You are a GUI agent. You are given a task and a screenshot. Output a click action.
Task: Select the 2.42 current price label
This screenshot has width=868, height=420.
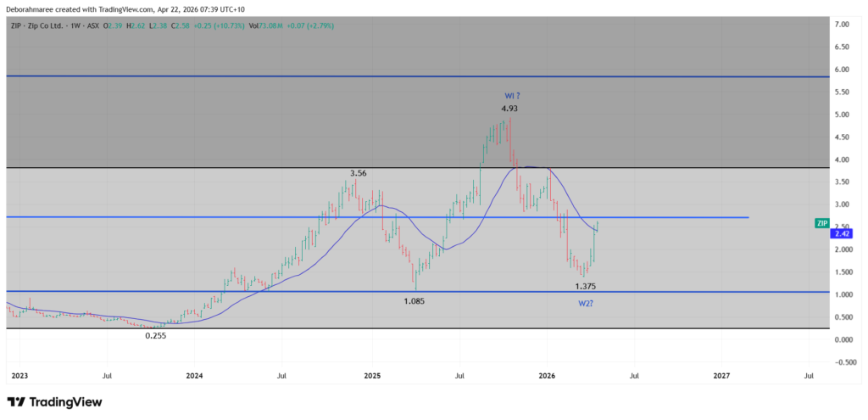point(843,232)
